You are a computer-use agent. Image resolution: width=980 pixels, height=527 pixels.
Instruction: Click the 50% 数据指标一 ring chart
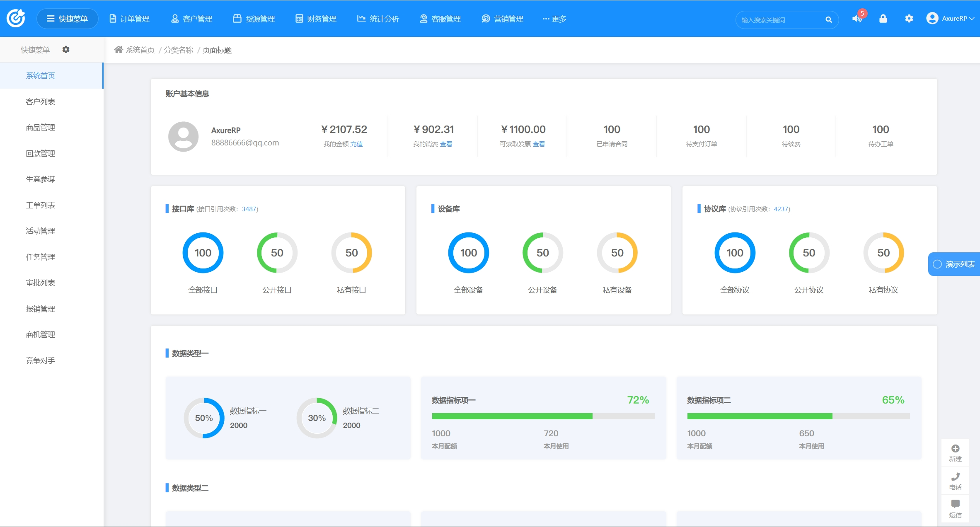pos(204,418)
